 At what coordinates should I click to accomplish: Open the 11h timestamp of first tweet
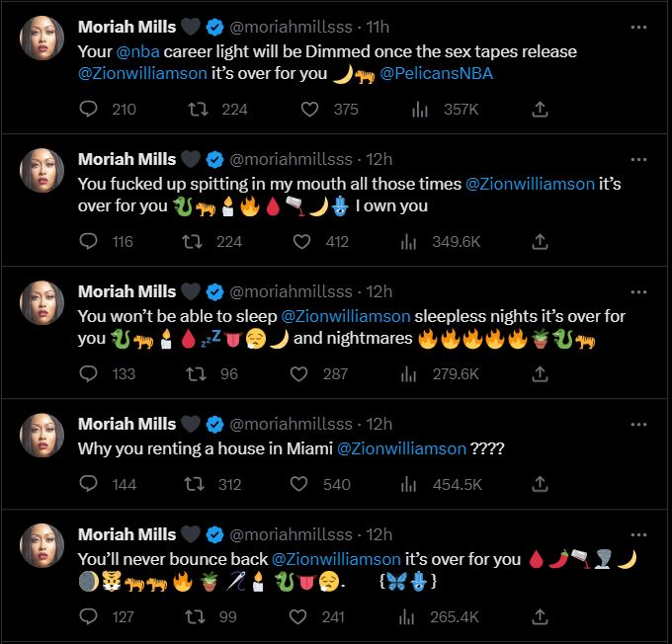pos(377,27)
